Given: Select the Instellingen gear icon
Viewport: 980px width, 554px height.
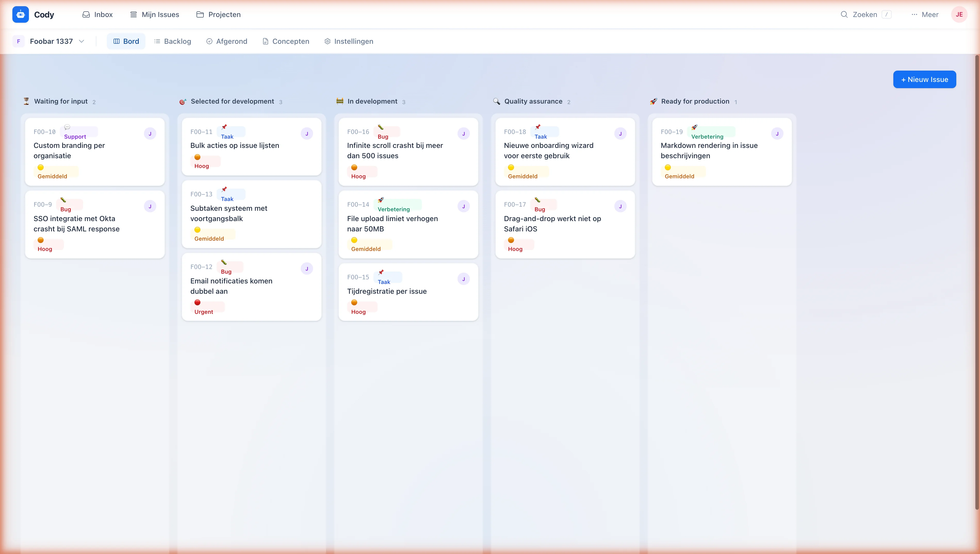Looking at the screenshot, I should tap(328, 41).
